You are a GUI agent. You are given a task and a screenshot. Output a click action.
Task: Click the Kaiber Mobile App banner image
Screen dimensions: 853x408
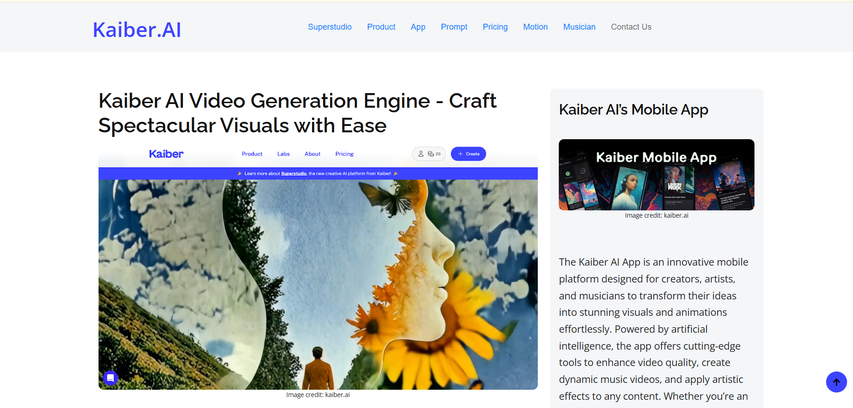click(x=656, y=175)
